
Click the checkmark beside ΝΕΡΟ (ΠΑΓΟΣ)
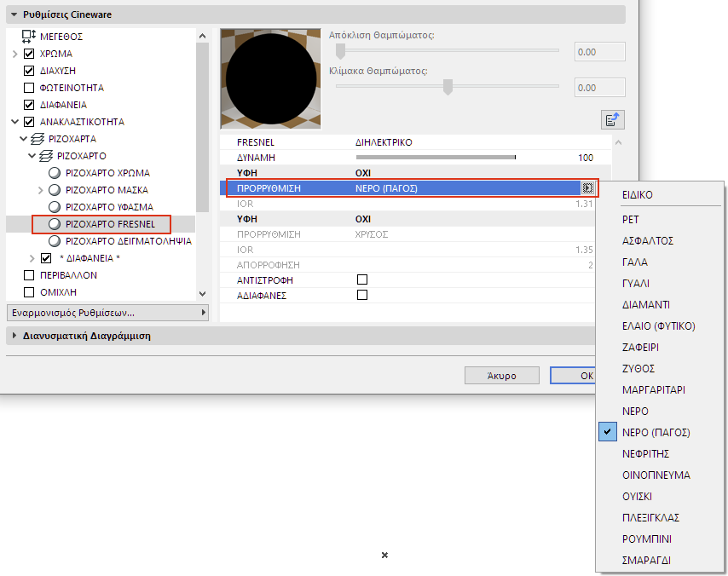click(607, 432)
